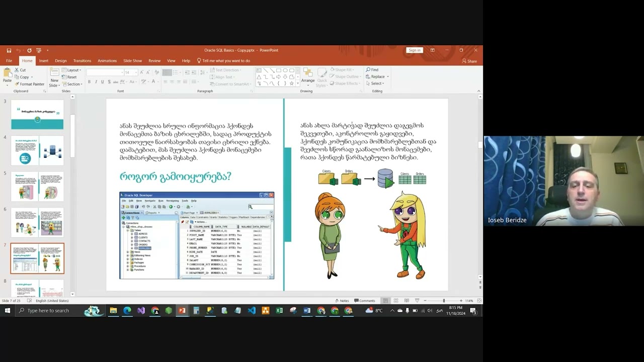Switch to the Design tab
Image resolution: width=644 pixels, height=362 pixels.
tap(61, 61)
